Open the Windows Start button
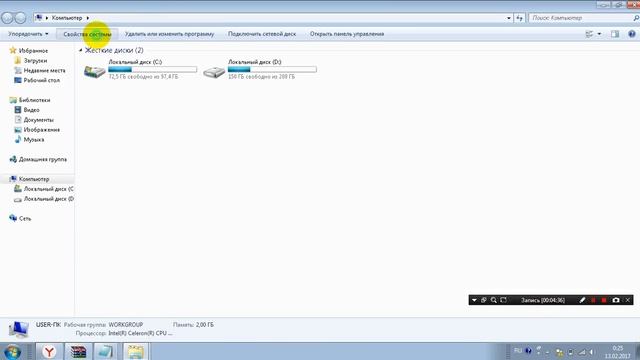The image size is (640, 360). (x=13, y=351)
